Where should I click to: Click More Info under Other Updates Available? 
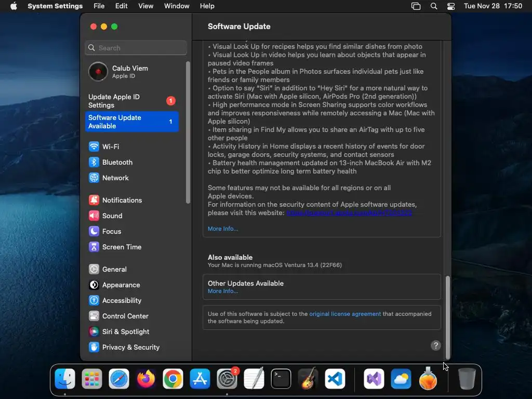point(223,291)
